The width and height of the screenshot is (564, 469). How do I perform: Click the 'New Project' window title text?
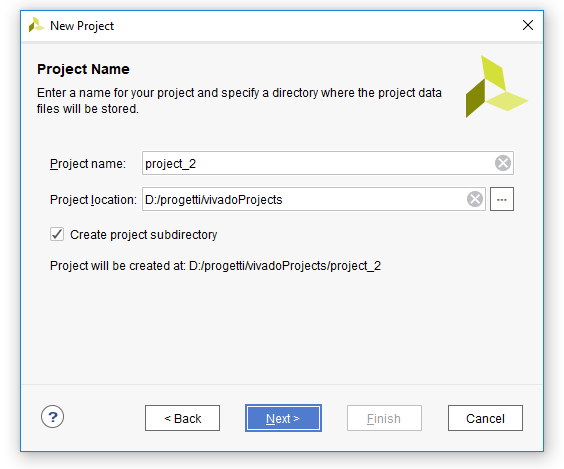[x=82, y=26]
